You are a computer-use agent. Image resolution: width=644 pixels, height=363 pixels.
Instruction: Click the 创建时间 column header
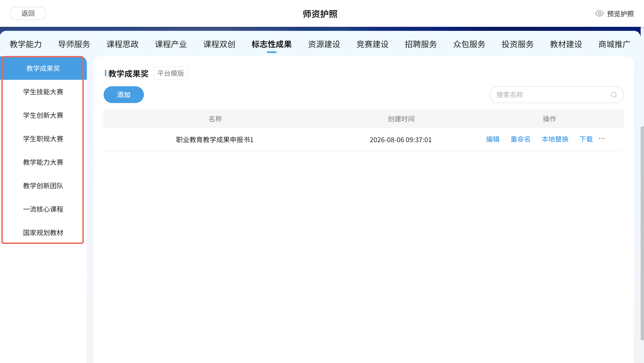point(401,119)
